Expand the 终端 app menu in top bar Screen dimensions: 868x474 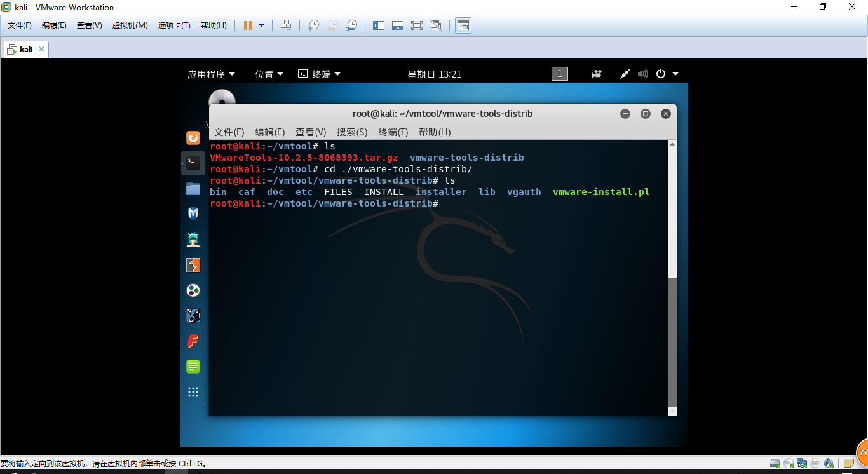click(x=320, y=74)
